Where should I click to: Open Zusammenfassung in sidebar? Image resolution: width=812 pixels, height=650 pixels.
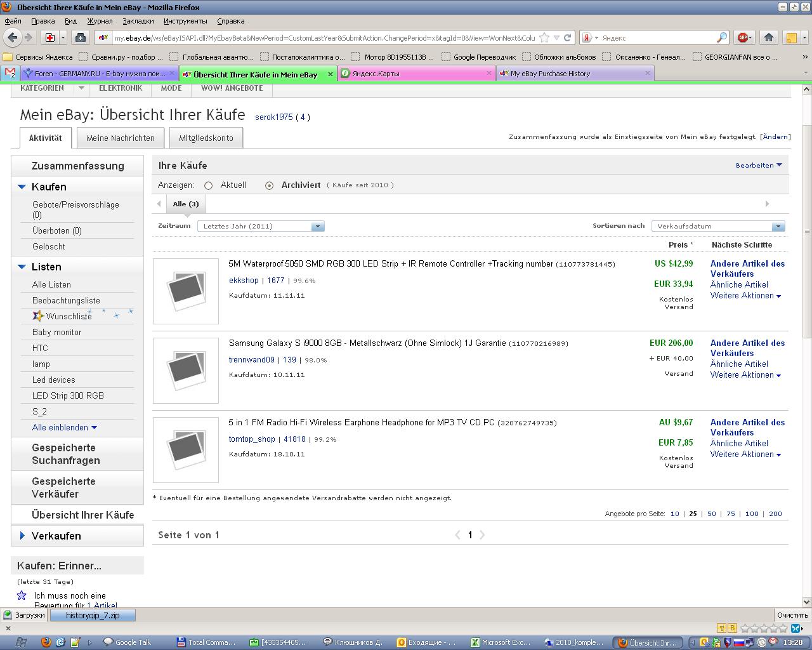pos(77,166)
